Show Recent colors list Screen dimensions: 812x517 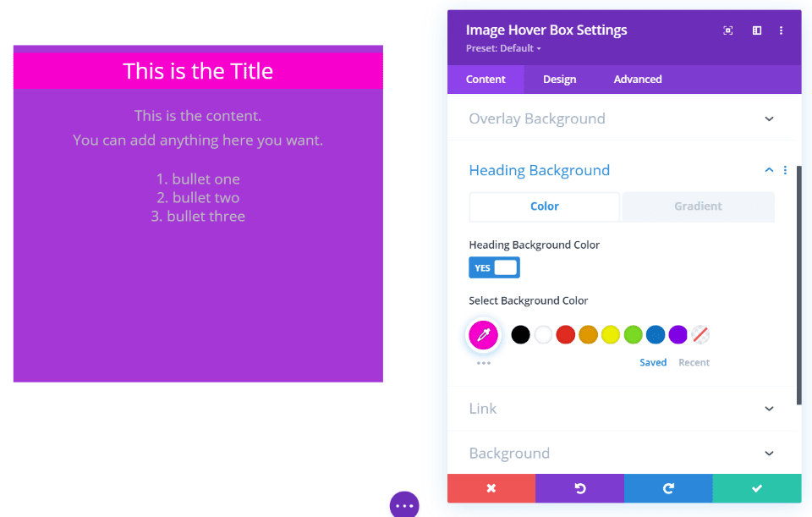(x=694, y=362)
